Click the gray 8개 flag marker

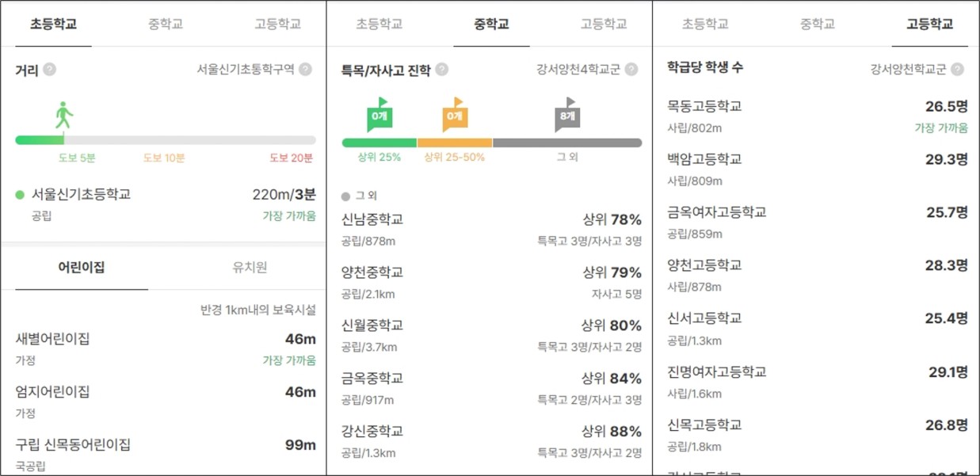click(567, 115)
